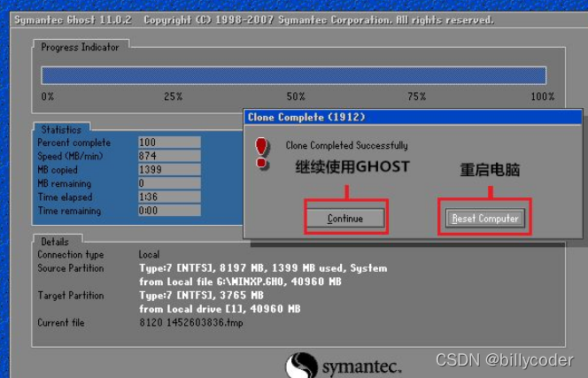Click the 'Percent complete' label
Viewport: 588px width, 378px height.
(x=73, y=143)
